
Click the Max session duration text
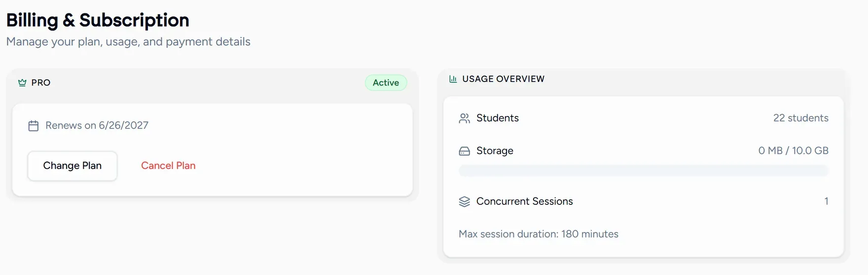pyautogui.click(x=539, y=234)
